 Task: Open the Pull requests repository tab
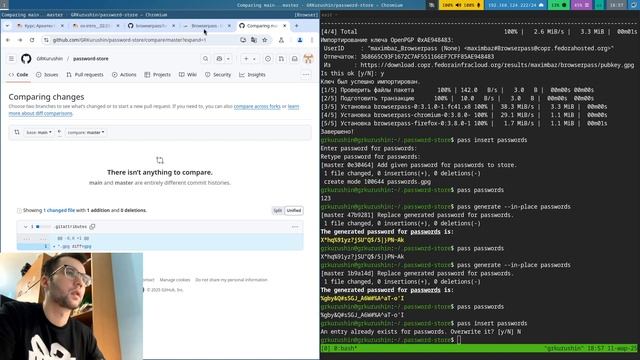point(85,75)
